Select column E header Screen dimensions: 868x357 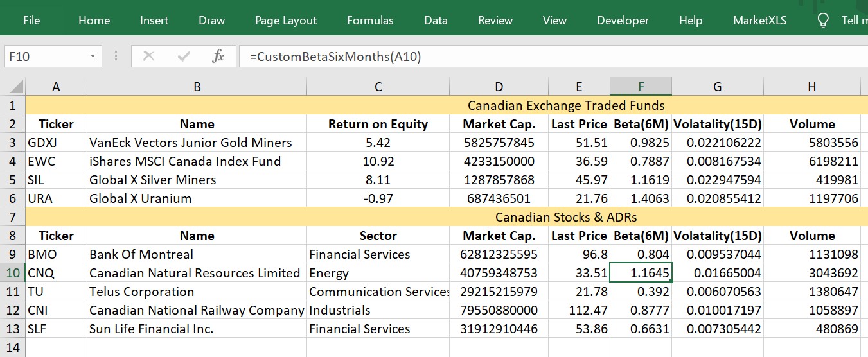(579, 87)
